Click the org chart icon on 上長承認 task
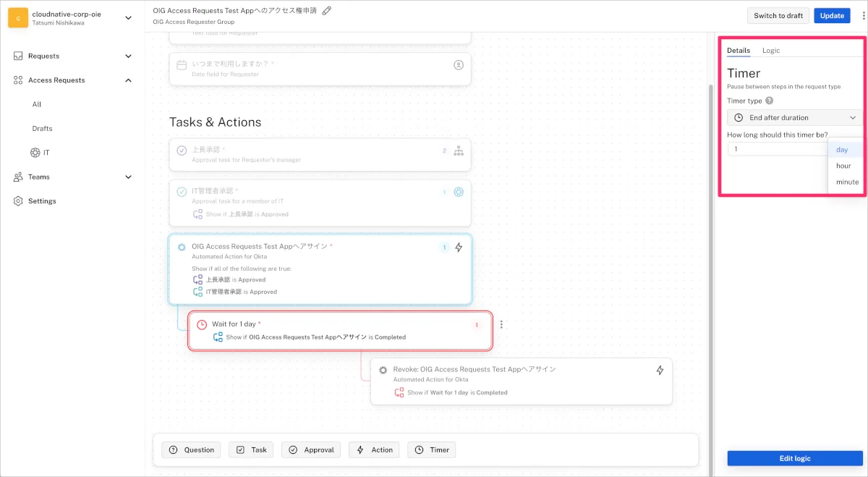Viewport: 868px width, 477px height. [x=458, y=151]
